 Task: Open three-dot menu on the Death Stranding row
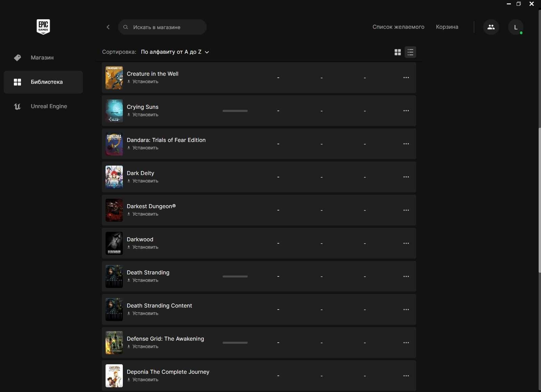coord(406,276)
